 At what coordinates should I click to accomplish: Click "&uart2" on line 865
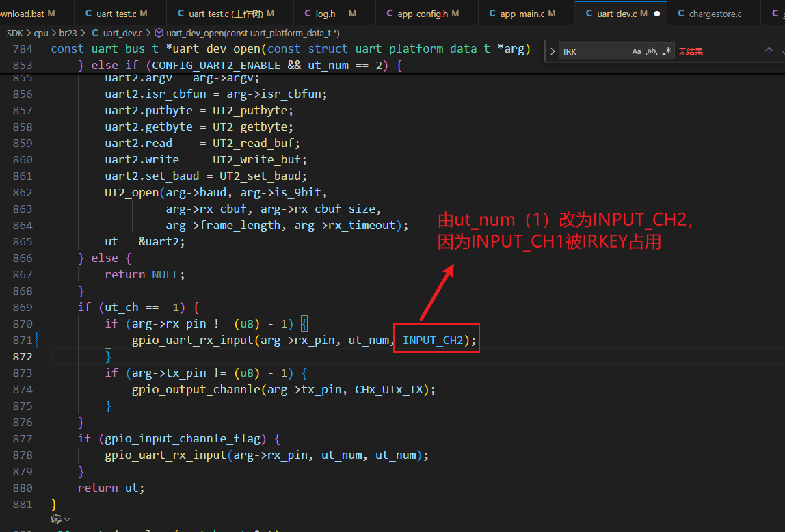(x=159, y=241)
